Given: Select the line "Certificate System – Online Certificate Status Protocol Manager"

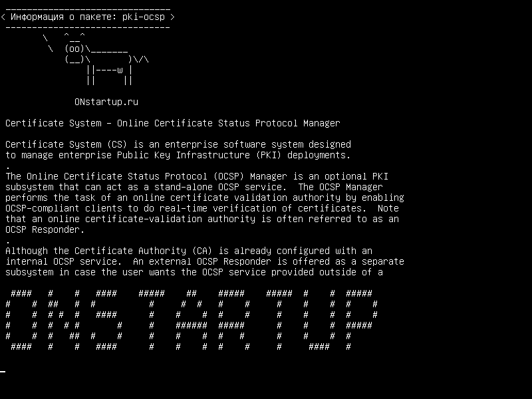Looking at the screenshot, I should click(173, 123).
